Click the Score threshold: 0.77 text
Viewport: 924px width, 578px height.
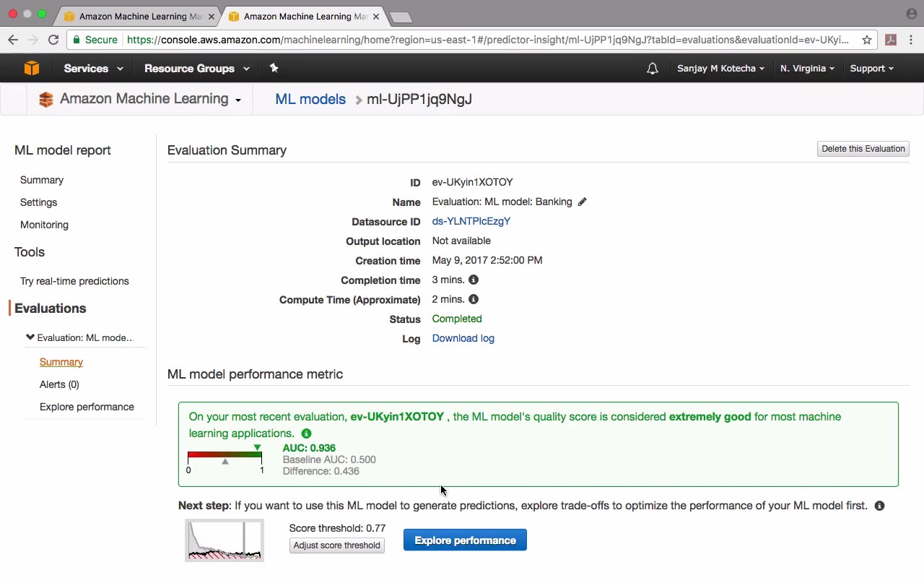click(x=338, y=528)
